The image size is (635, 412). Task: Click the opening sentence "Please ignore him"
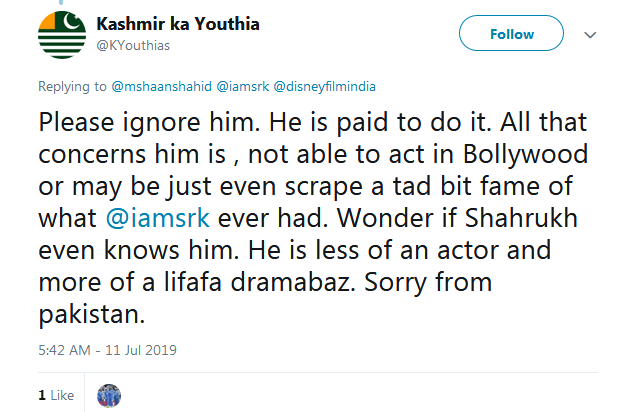[x=130, y=125]
